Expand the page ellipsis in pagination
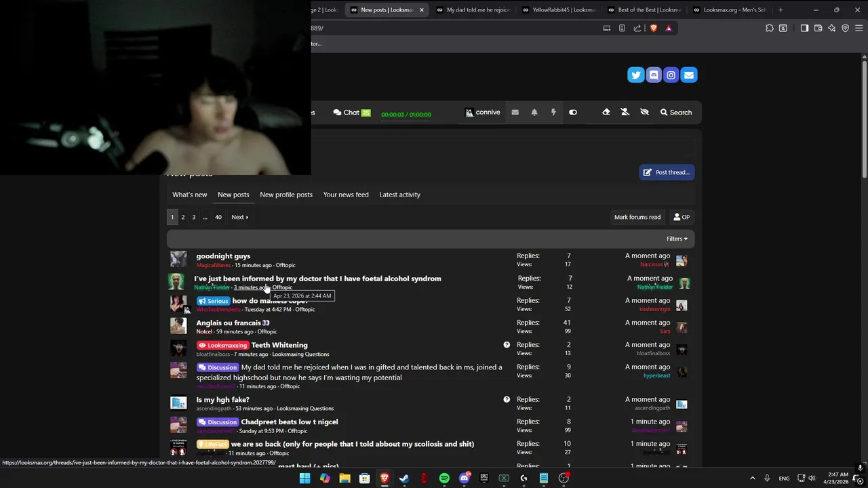Viewport: 868px width, 488px height. coord(205,217)
